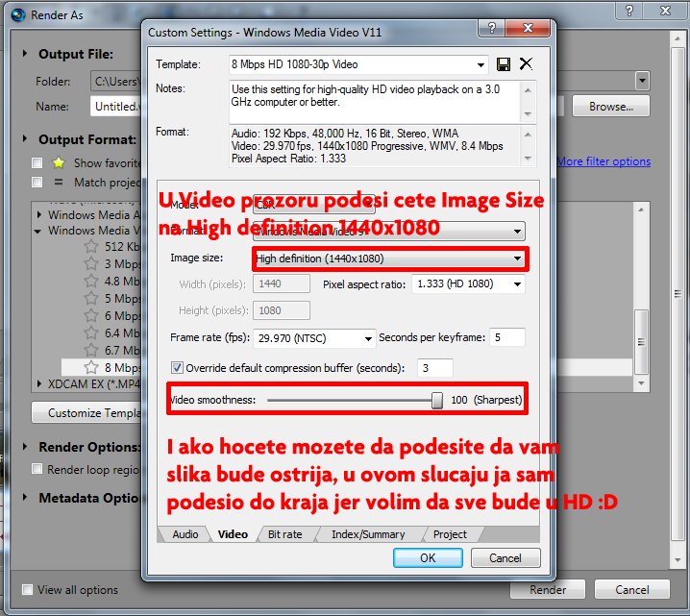690x616 pixels.
Task: Click the Sony Vegas icon in Render As title bar
Action: (x=18, y=15)
